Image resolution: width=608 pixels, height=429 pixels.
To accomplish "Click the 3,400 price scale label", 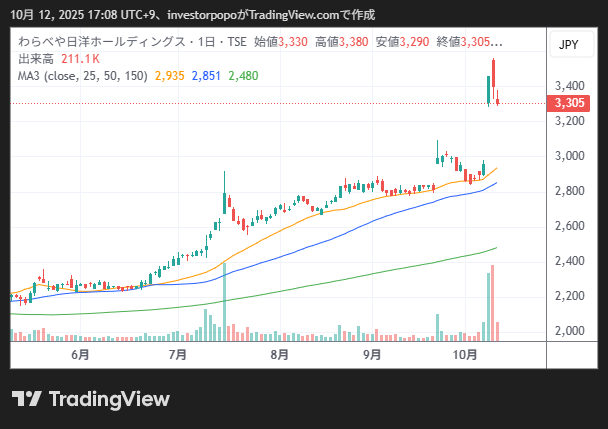I will coord(568,86).
